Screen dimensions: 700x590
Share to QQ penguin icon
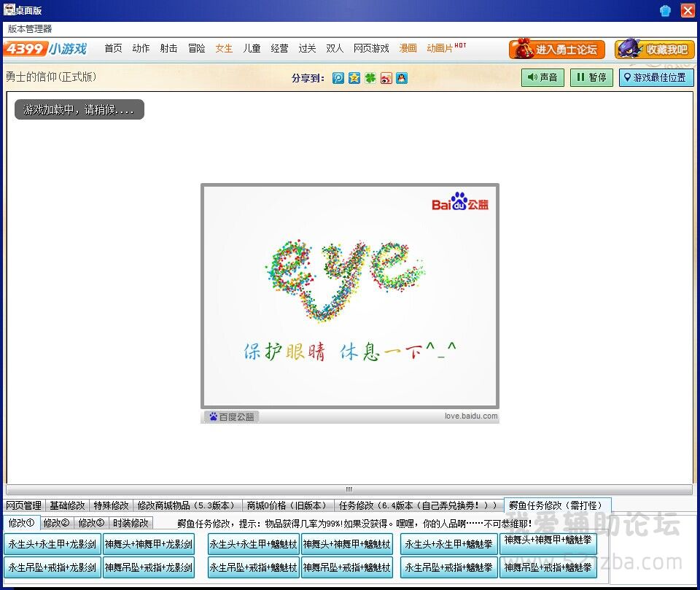pos(402,78)
